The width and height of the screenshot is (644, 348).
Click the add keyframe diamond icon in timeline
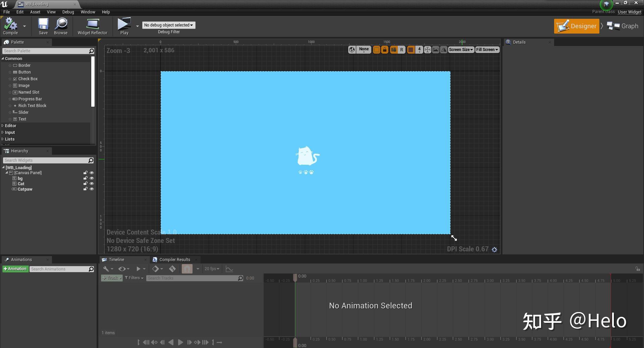click(156, 269)
